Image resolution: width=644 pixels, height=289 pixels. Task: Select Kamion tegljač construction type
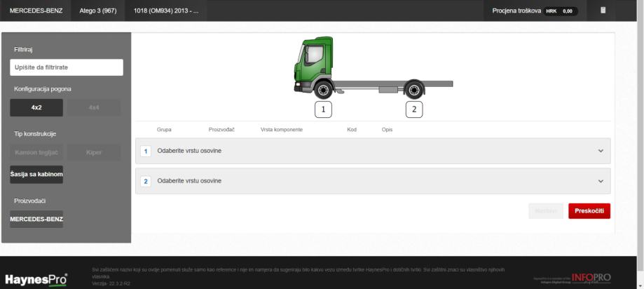[x=36, y=152]
